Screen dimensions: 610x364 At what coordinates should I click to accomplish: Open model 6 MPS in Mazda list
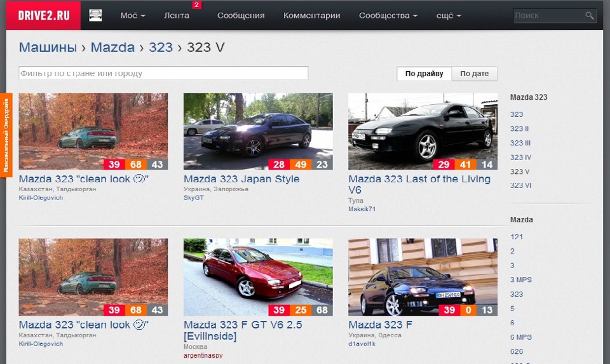(x=521, y=337)
